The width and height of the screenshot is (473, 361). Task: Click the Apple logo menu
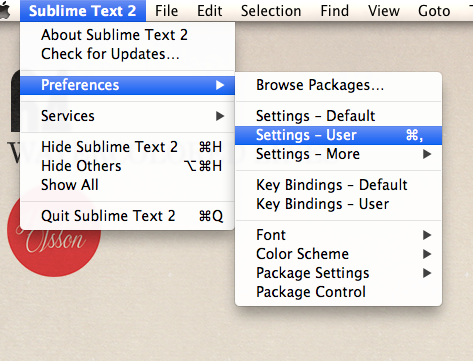(5, 11)
